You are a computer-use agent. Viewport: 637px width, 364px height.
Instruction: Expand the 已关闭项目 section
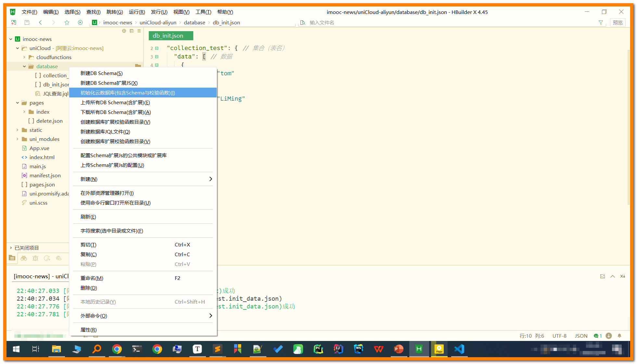tap(11, 248)
